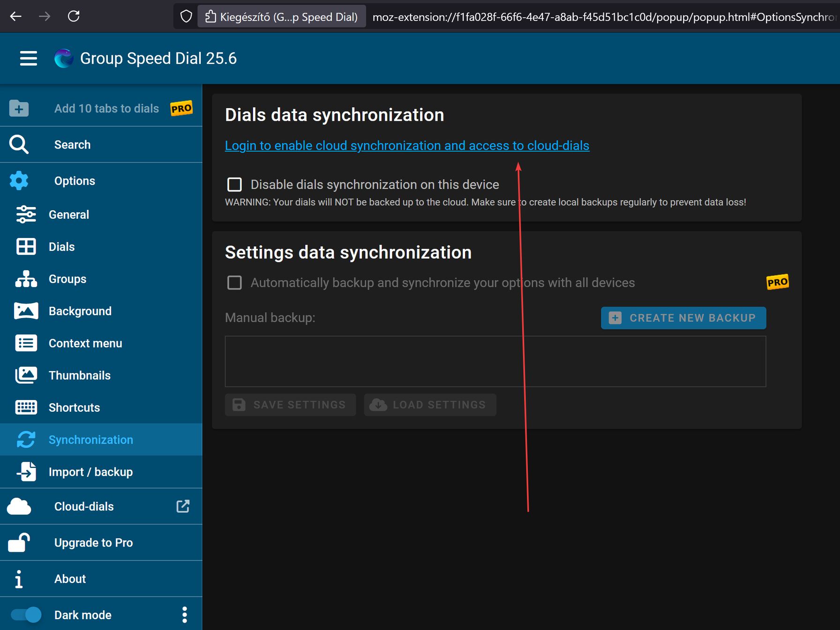
Task: Click the Dials grid icon
Action: pos(26,246)
